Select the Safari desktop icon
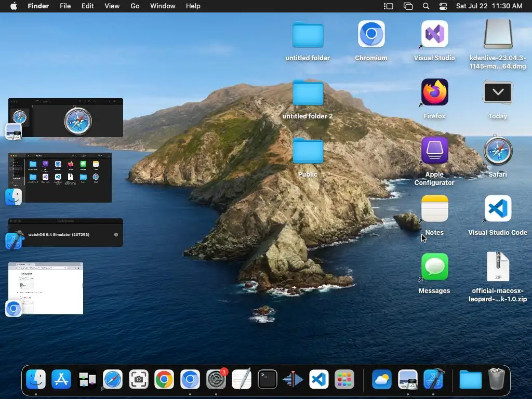This screenshot has width=532, height=399. click(x=498, y=156)
